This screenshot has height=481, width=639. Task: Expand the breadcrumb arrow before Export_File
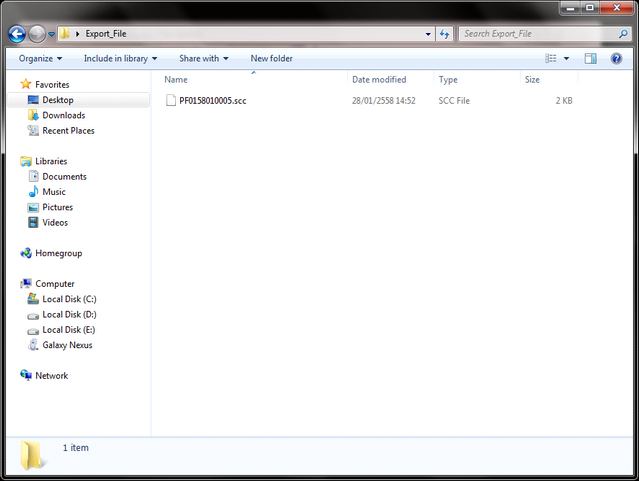click(x=77, y=34)
